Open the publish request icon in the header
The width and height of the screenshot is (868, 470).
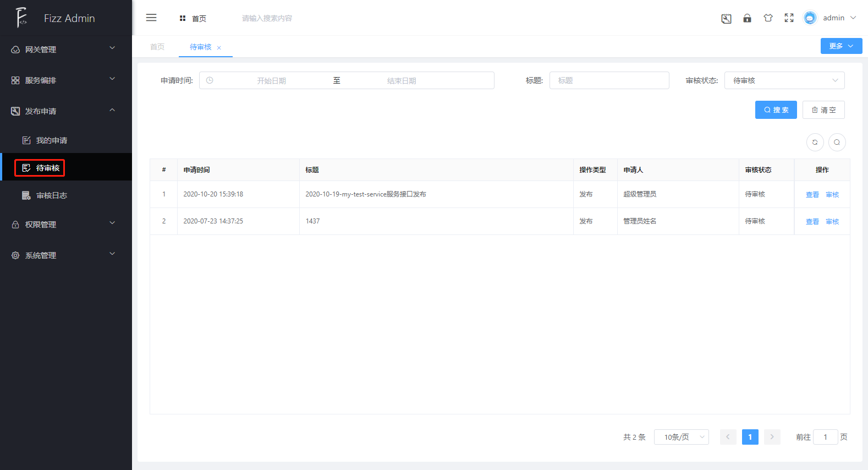[x=726, y=18]
